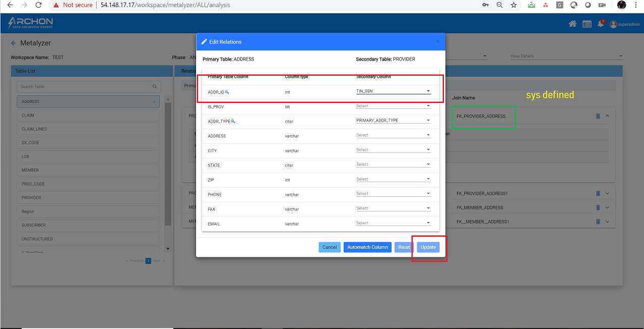Click the Archon logo
Screen dimensions: 644x329
point(30,23)
